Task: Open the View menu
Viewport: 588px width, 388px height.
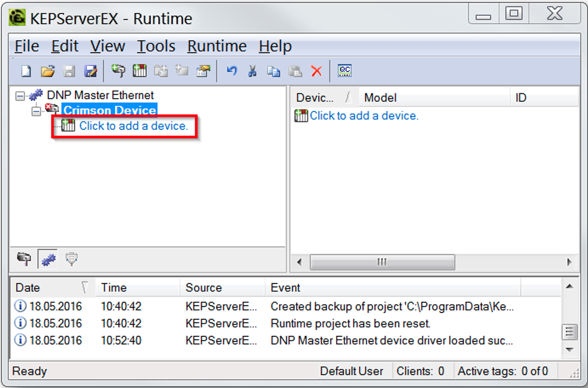Action: tap(107, 46)
